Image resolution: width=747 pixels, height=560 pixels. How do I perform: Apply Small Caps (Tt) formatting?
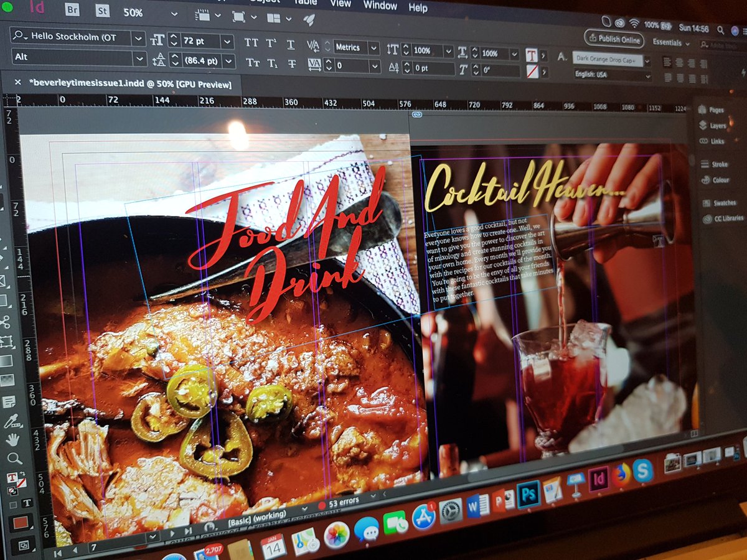(252, 62)
